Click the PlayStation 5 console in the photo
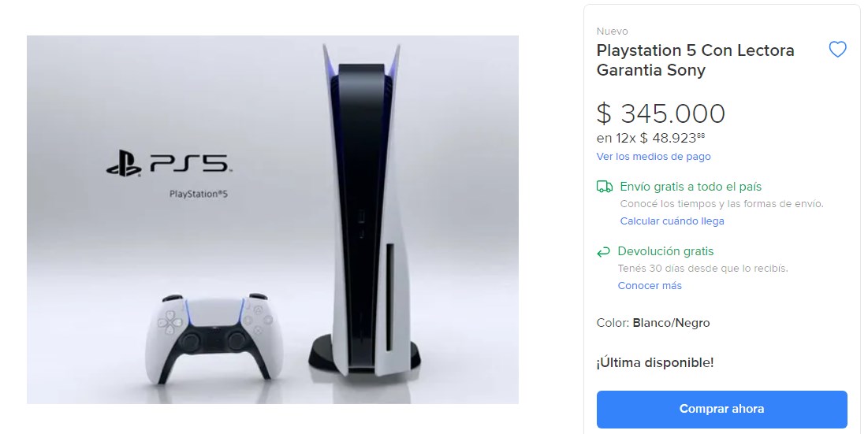The width and height of the screenshot is (868, 434). pyautogui.click(x=365, y=210)
